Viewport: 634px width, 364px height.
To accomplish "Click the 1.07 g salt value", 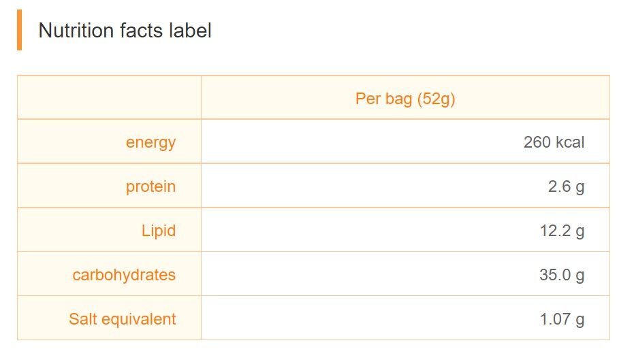I will [562, 318].
